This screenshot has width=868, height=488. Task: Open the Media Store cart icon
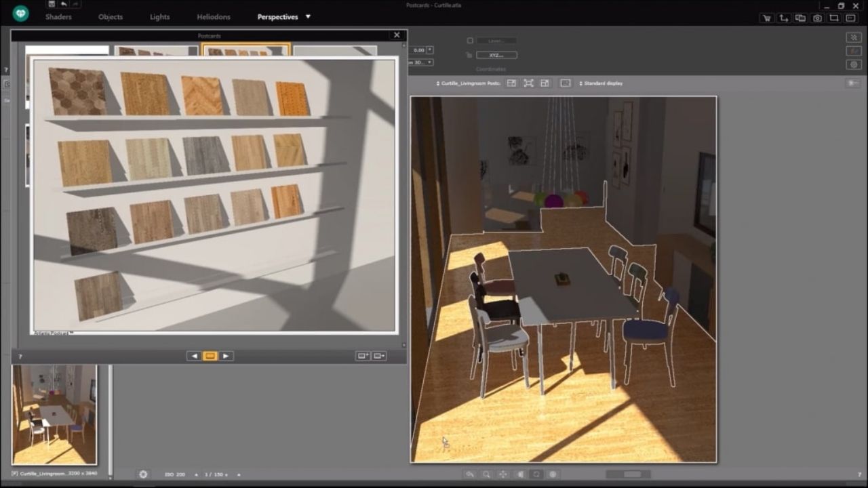[767, 18]
